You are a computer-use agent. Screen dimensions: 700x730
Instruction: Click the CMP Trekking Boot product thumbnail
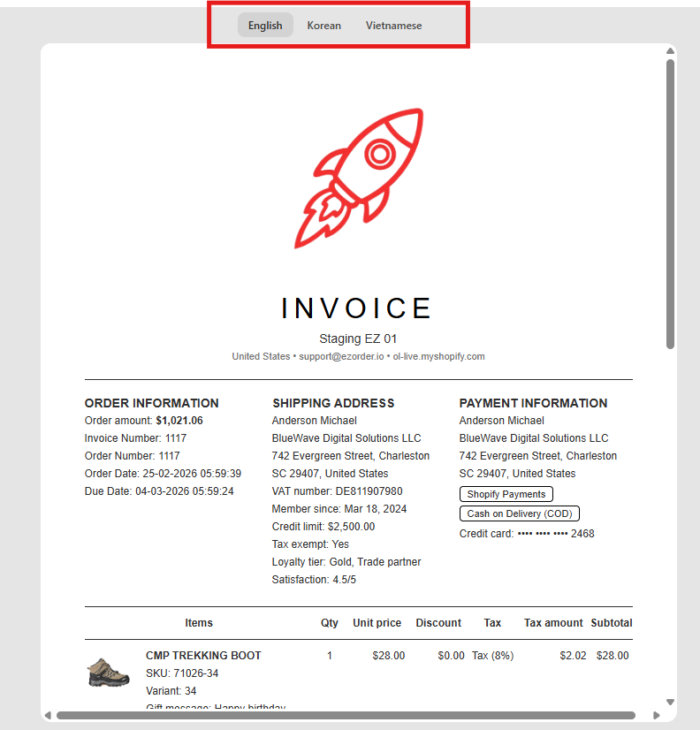pyautogui.click(x=108, y=672)
